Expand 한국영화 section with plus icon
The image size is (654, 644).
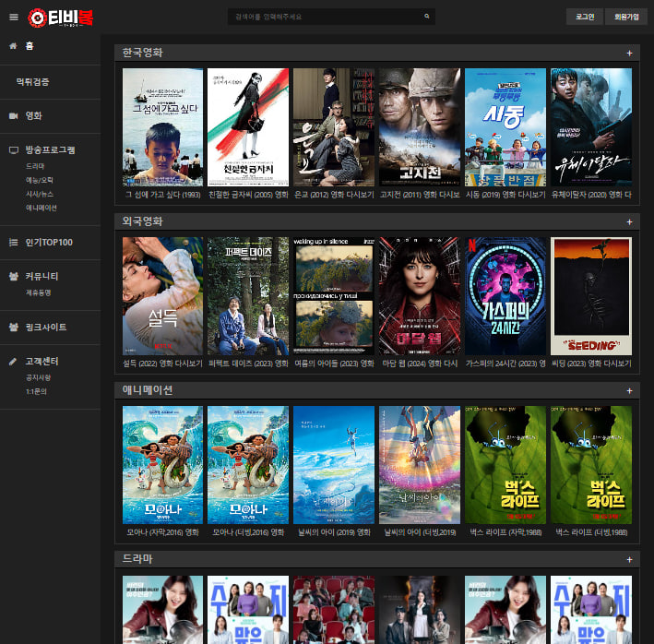[x=629, y=54]
